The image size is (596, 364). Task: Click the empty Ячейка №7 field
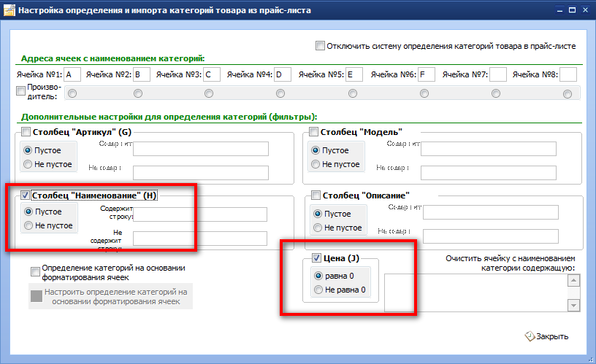click(498, 74)
